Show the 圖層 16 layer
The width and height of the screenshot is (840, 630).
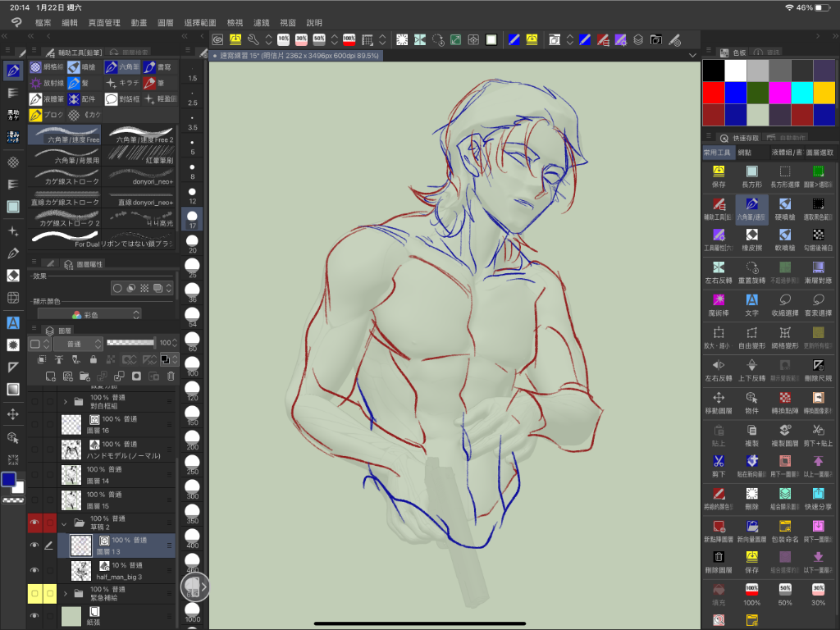coord(34,424)
